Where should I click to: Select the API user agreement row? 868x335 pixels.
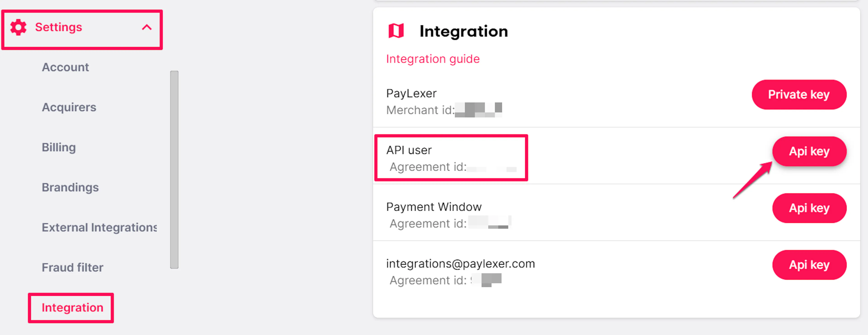(x=616, y=156)
